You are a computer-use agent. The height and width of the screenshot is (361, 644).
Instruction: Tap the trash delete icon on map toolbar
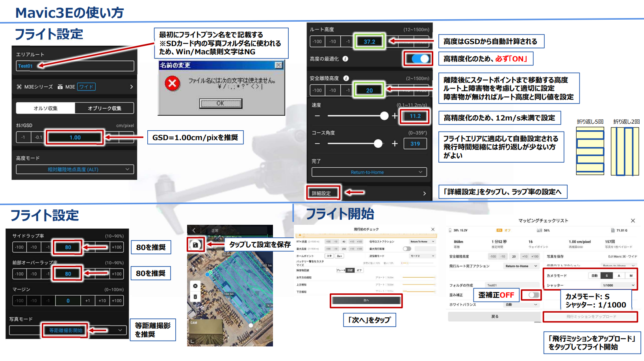[x=195, y=297]
